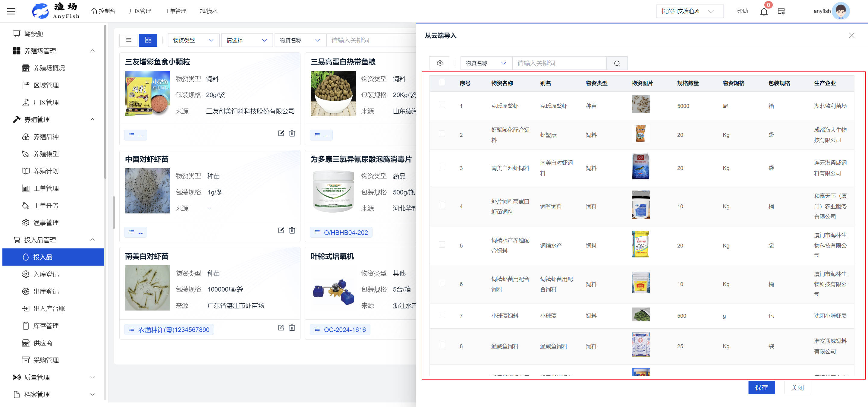This screenshot has width=868, height=407.
Task: Click the keyword input in the import panel
Action: 559,63
